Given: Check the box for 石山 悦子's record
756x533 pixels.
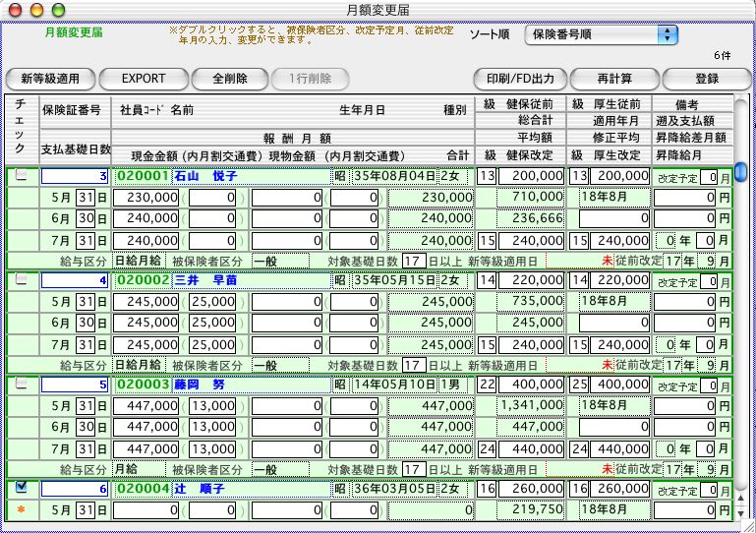Looking at the screenshot, I should 22,175.
